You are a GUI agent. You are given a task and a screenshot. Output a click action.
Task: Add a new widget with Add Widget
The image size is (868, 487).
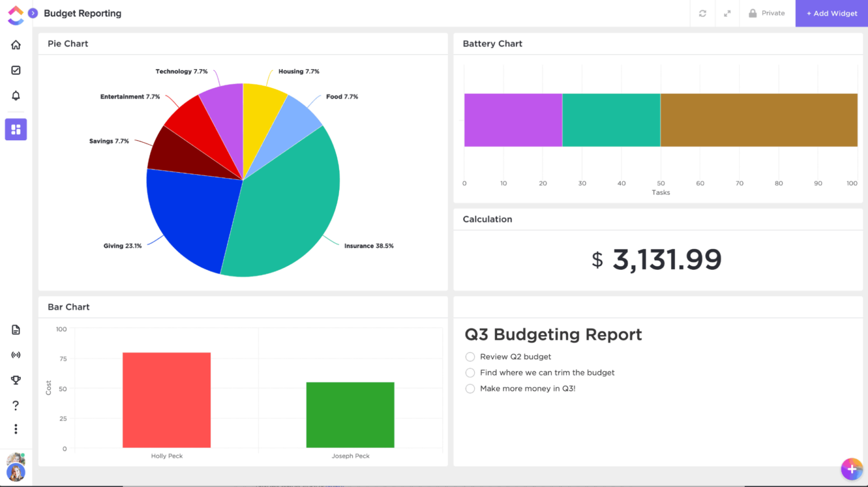(831, 13)
